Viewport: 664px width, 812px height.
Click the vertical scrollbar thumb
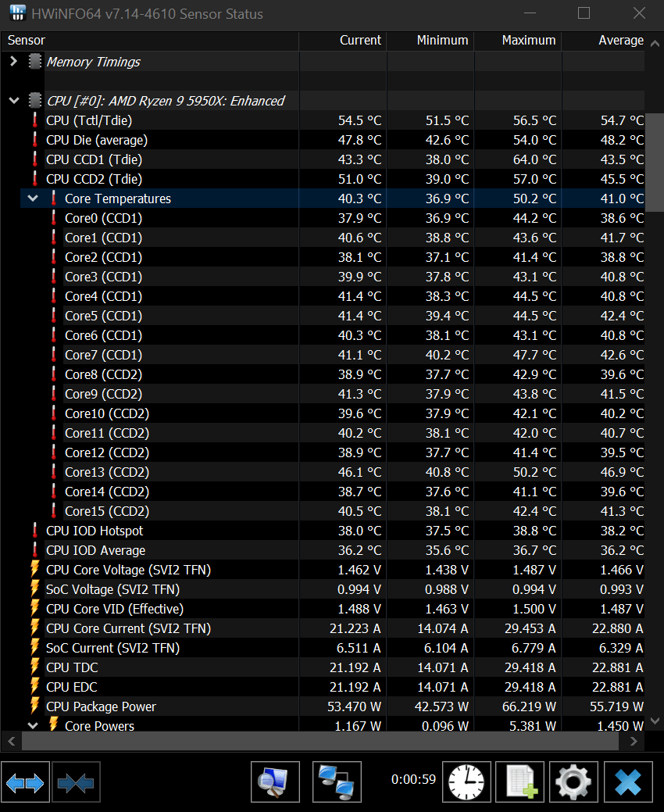click(655, 163)
